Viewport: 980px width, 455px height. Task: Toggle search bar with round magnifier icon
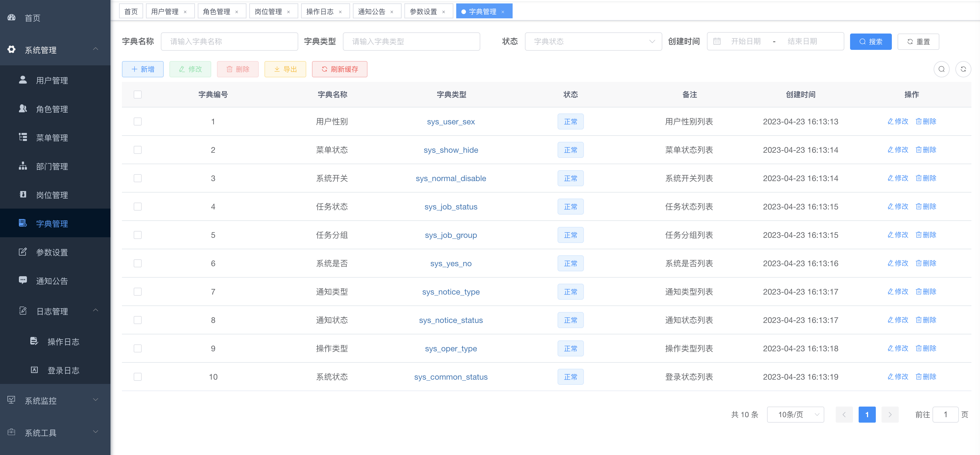click(942, 69)
